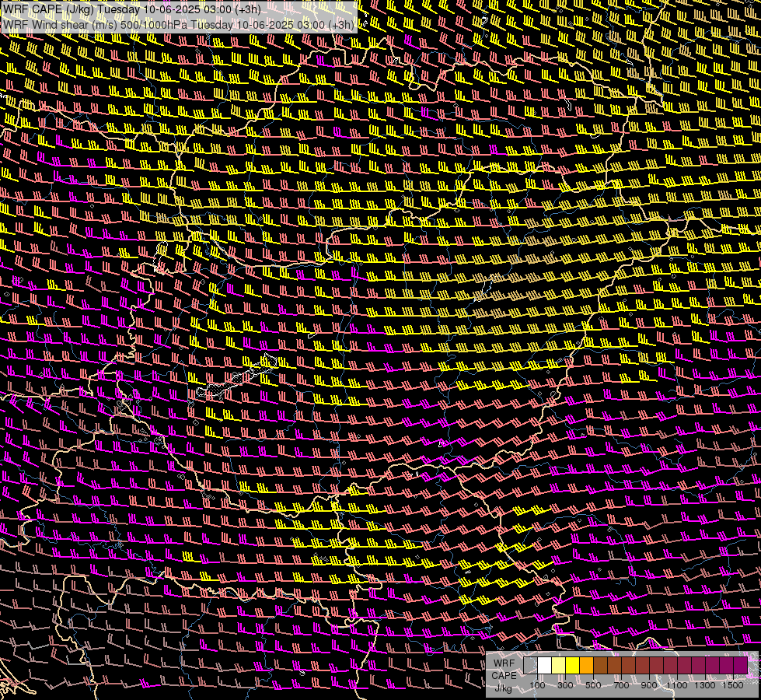Click the 'WRF Wind shear (m/s) 500/1000hPa' title line
Image resolution: width=761 pixels, height=700 pixels.
pyautogui.click(x=178, y=24)
